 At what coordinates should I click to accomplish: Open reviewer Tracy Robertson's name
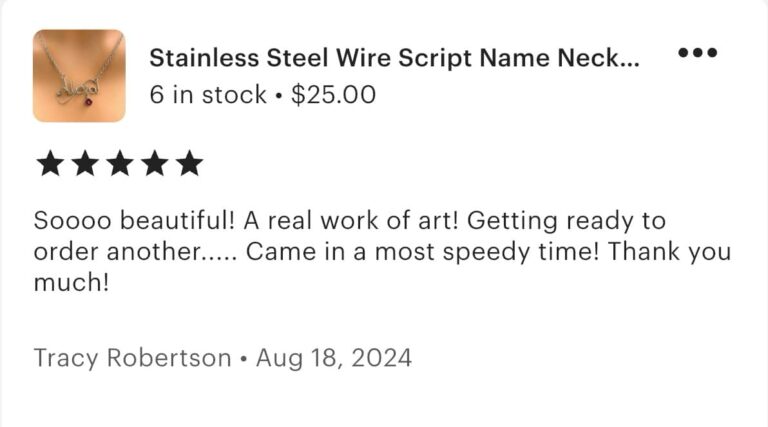tap(132, 358)
